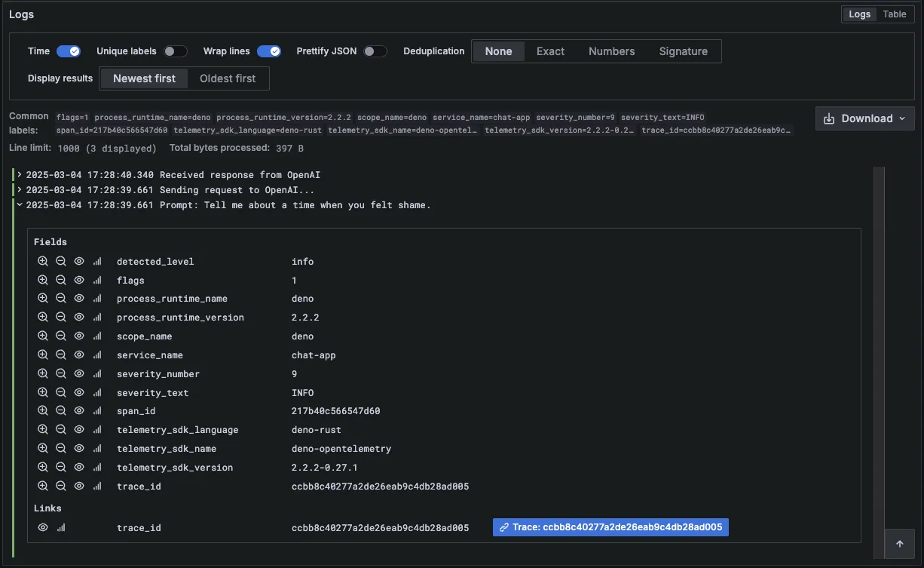Select Oldest first ordering

tap(228, 78)
